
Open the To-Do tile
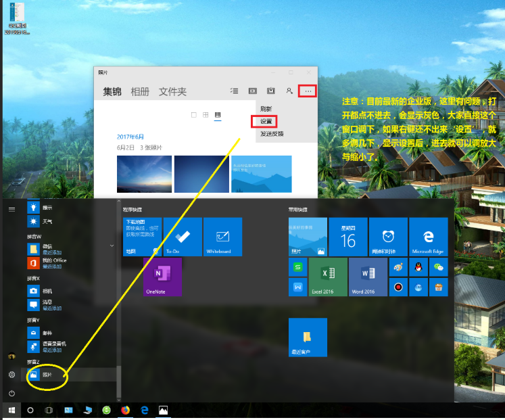[x=183, y=237]
